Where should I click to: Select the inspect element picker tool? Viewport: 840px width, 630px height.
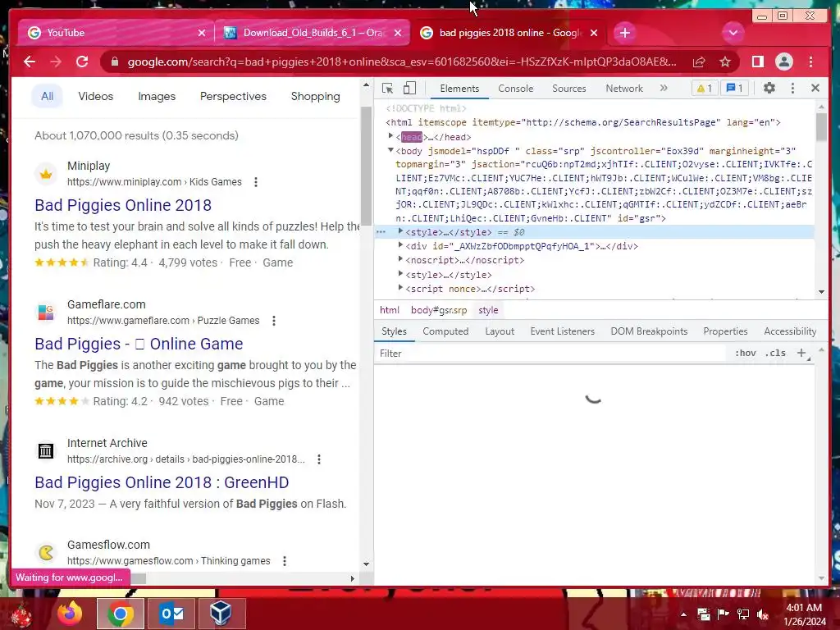387,89
